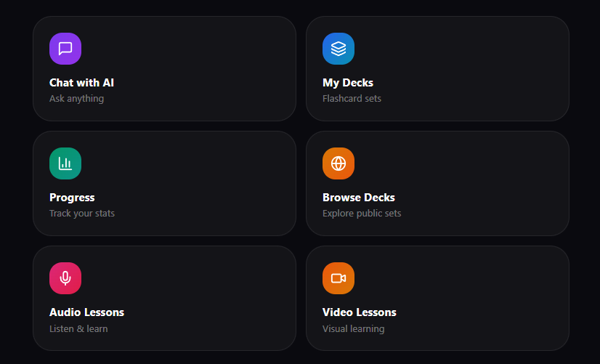Click the 'Explore public sets' subtitle

(x=362, y=214)
